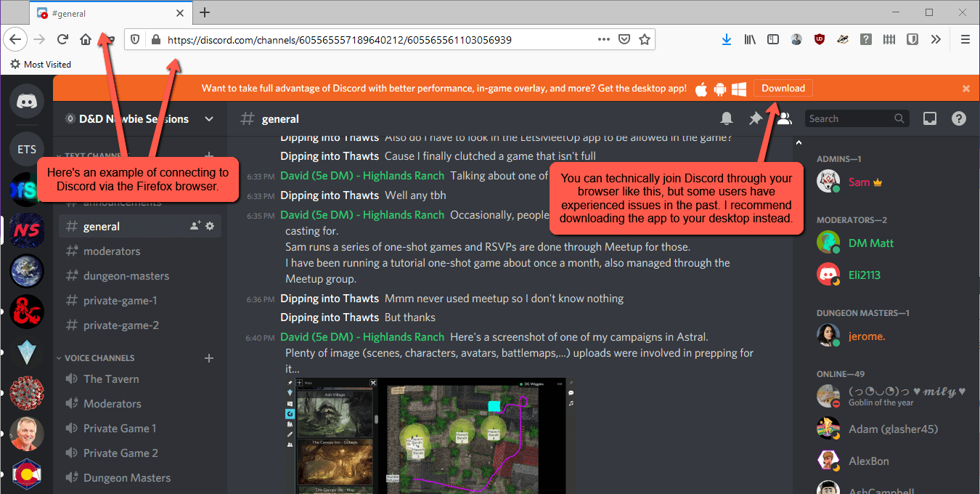Open uBlock Origin extension icon
Viewport: 980px width, 494px height.
coord(820,40)
